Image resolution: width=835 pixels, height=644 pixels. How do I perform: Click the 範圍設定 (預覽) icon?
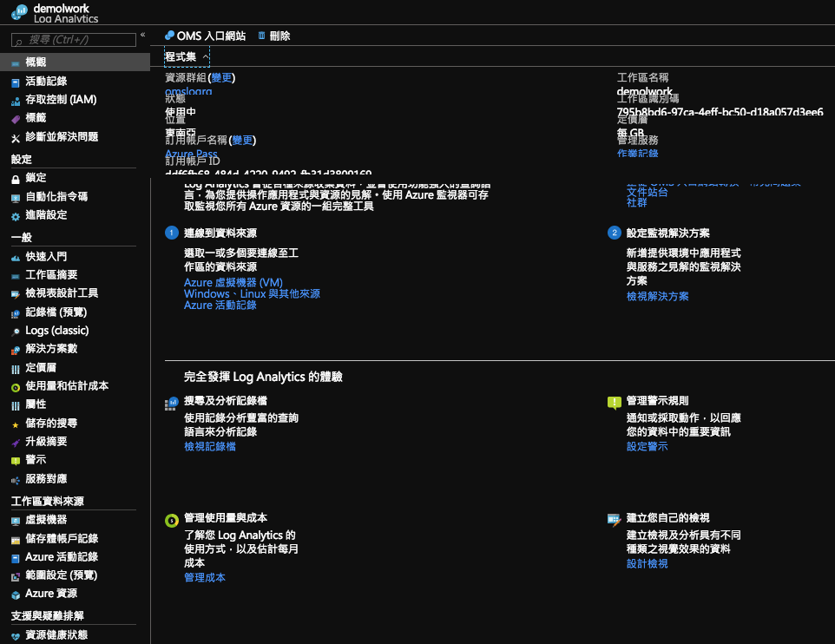pyautogui.click(x=16, y=576)
